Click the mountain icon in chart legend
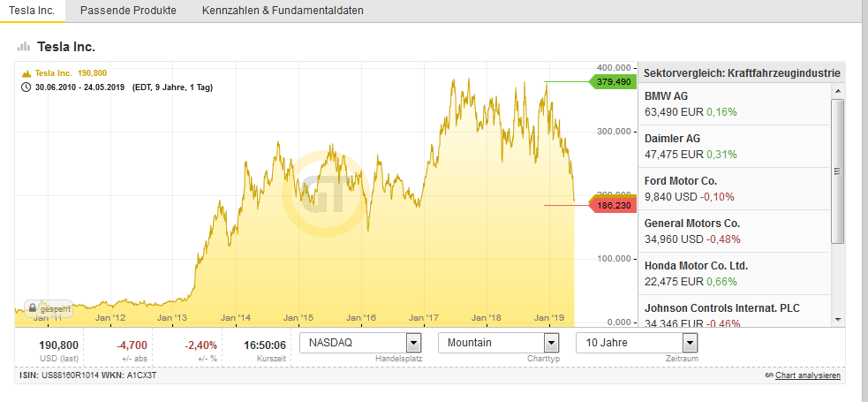Image resolution: width=868 pixels, height=402 pixels. coord(26,73)
